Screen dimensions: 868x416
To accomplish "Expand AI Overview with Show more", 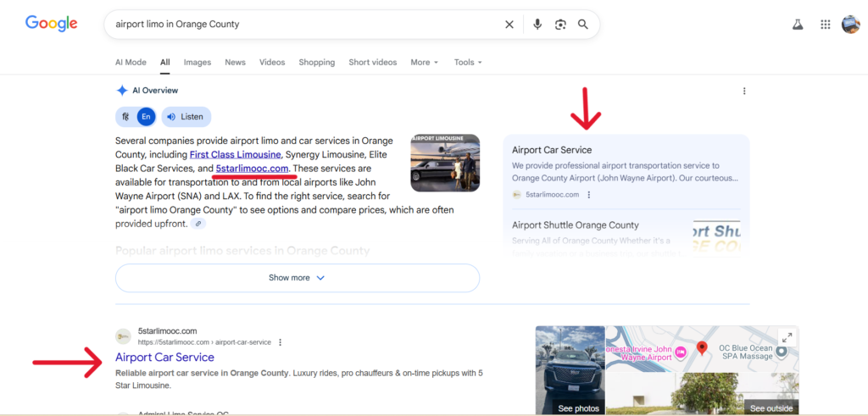I will (x=298, y=278).
